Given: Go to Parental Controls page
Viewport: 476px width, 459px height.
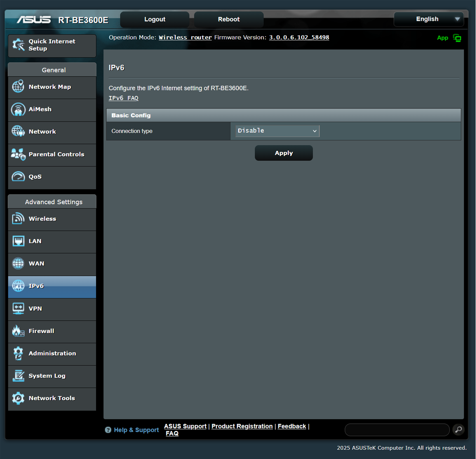Looking at the screenshot, I should 52,154.
